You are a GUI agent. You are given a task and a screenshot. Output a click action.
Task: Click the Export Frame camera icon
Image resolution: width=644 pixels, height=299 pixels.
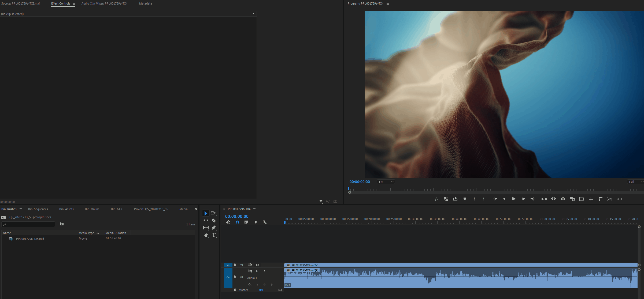(x=563, y=199)
